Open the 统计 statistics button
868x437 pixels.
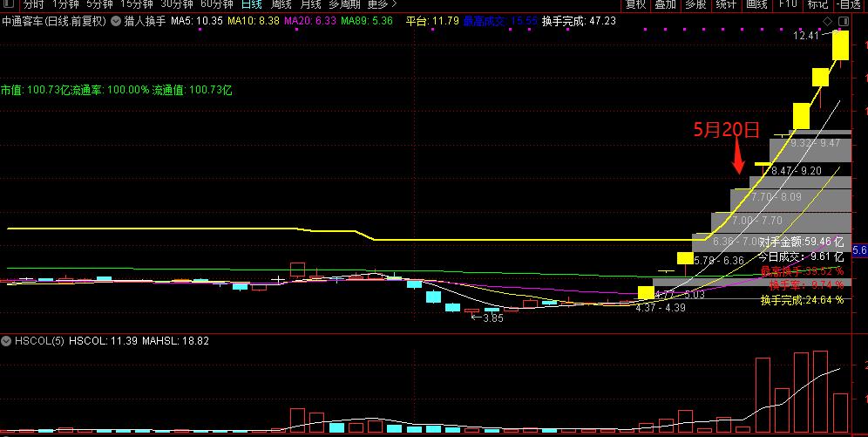click(725, 4)
